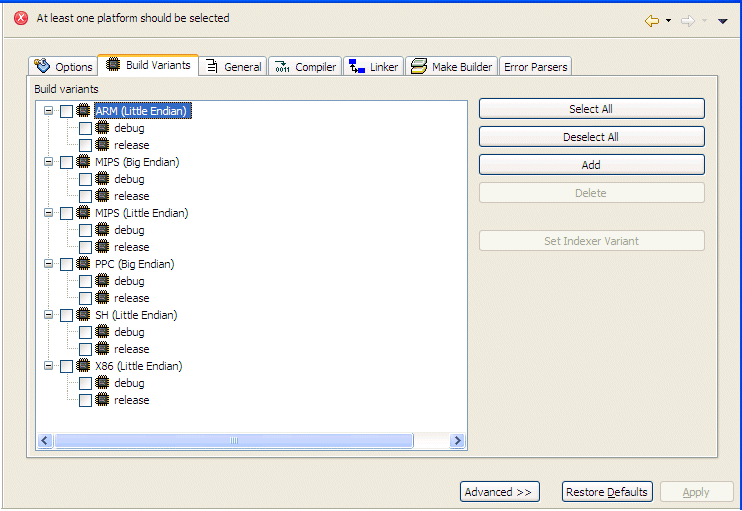Enable the ARM (Little Endian) checkbox

[x=66, y=112]
